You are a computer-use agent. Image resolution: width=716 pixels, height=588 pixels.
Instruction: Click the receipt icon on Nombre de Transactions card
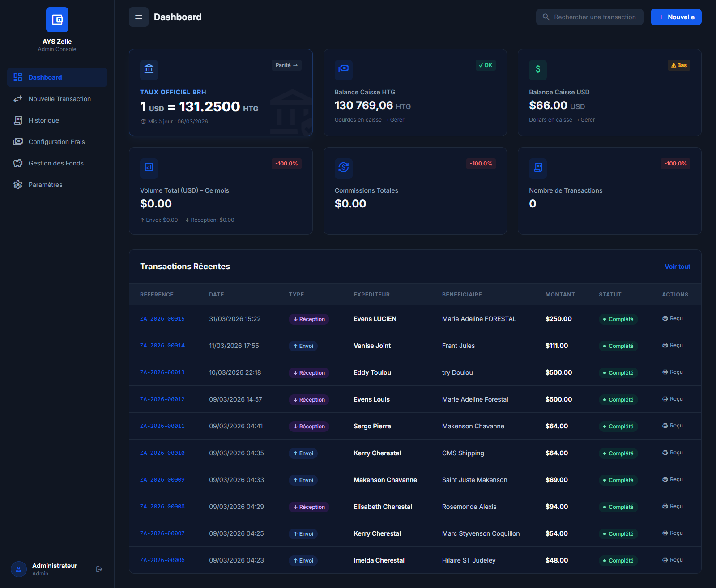538,169
